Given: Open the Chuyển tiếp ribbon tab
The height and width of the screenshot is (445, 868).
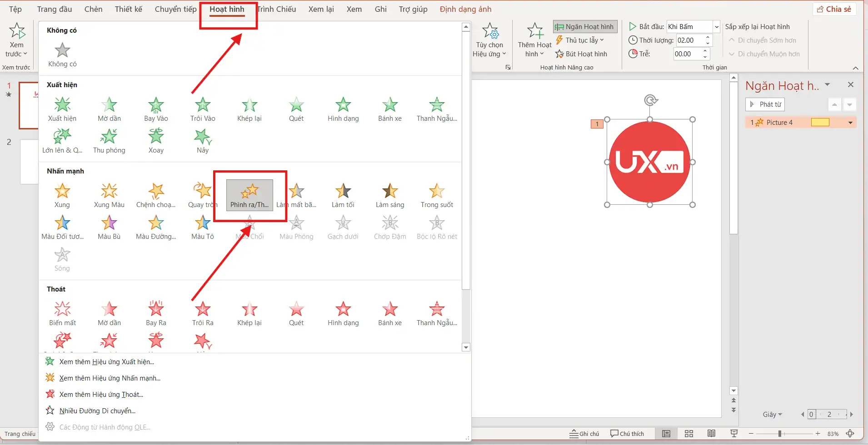Looking at the screenshot, I should coord(175,9).
